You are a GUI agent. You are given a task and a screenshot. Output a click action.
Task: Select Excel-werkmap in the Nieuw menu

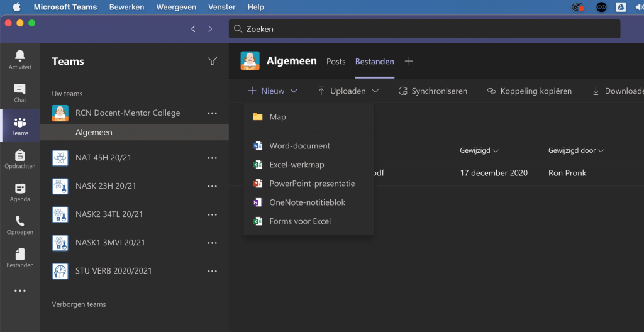(x=297, y=165)
